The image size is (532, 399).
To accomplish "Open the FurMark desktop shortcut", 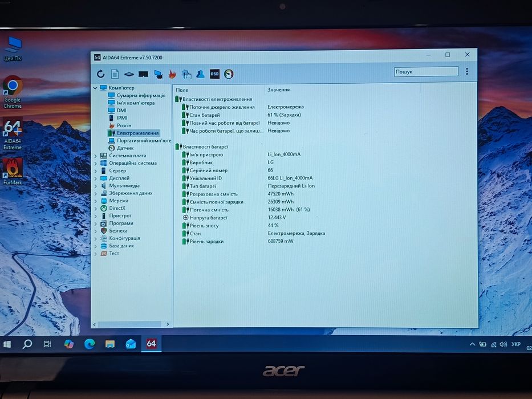I will coord(13,172).
